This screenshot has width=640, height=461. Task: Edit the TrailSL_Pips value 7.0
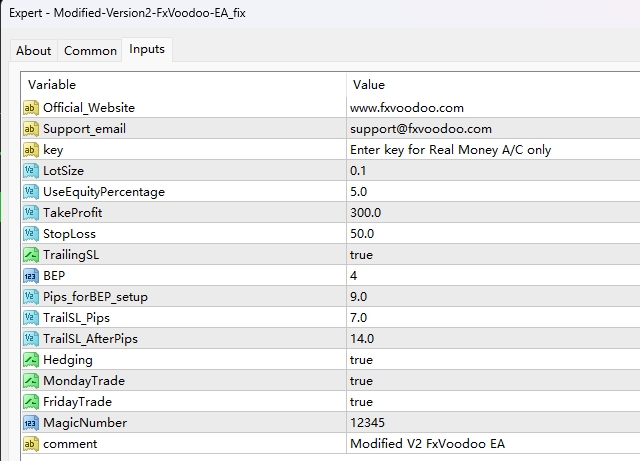(x=493, y=318)
